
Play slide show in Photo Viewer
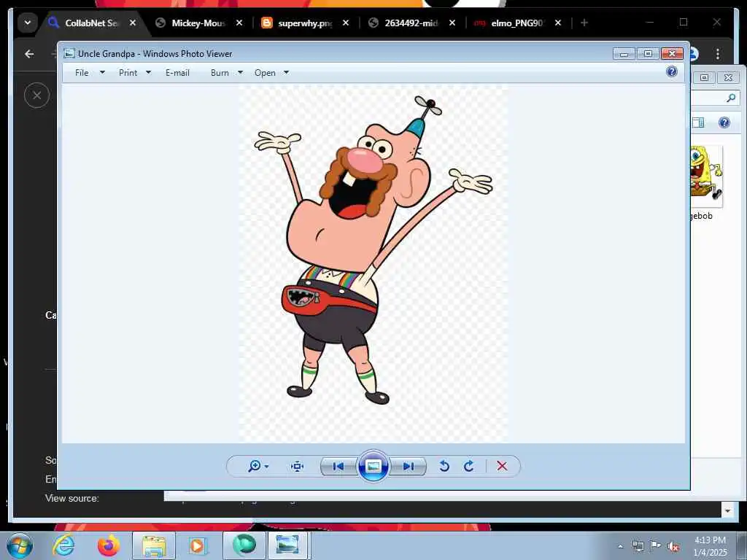[x=373, y=466]
